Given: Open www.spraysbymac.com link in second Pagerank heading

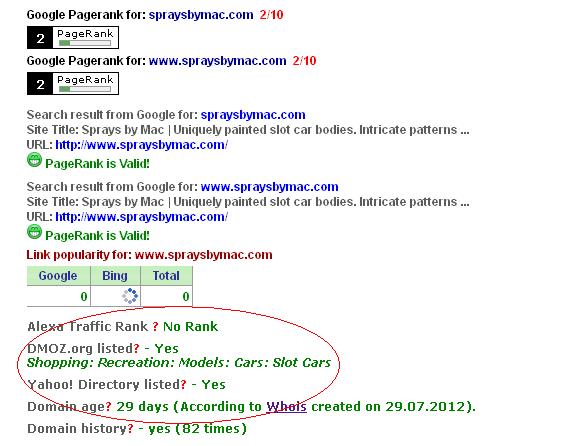Looking at the screenshot, I should 217,61.
